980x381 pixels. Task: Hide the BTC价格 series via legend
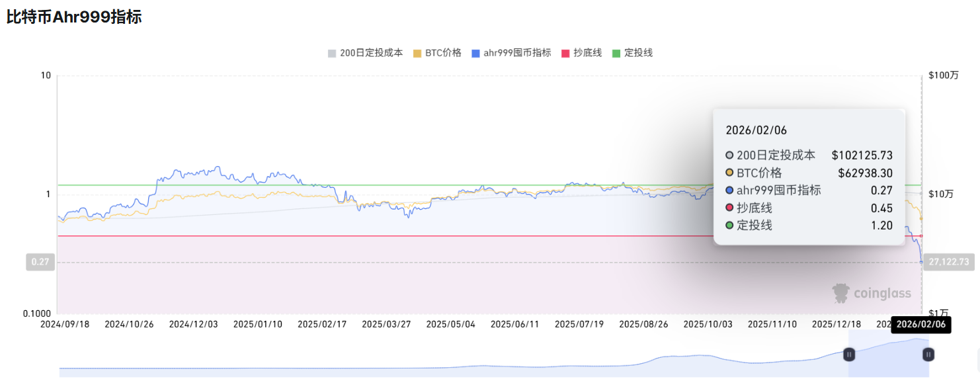(437, 53)
